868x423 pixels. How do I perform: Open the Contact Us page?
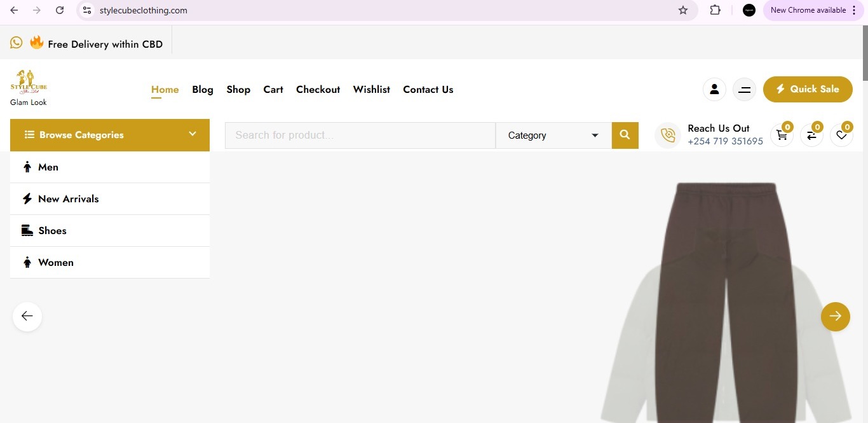428,89
